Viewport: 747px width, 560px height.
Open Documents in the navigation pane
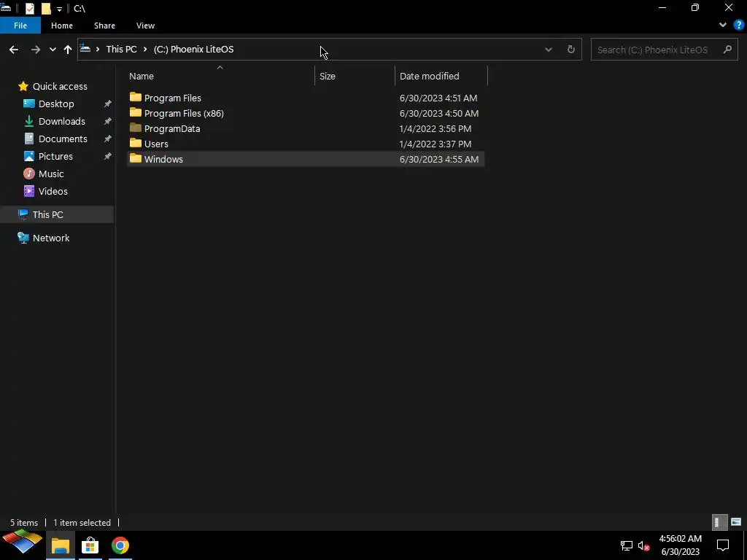pyautogui.click(x=63, y=139)
